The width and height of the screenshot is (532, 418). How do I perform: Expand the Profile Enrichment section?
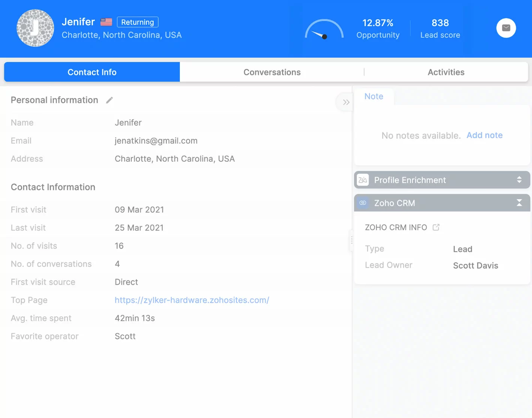point(410,180)
